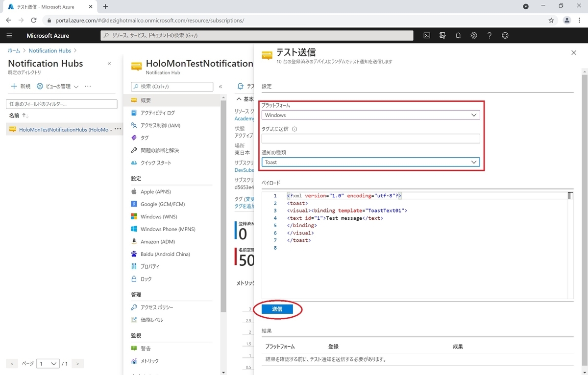The image size is (588, 375).
Task: Click the タグ式に送信 input field
Action: (370, 139)
